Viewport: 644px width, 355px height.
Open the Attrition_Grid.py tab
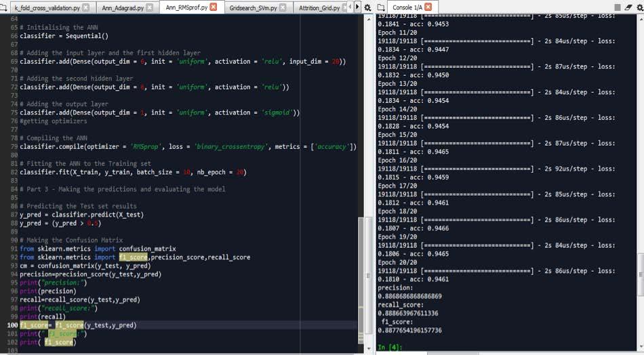[x=319, y=8]
